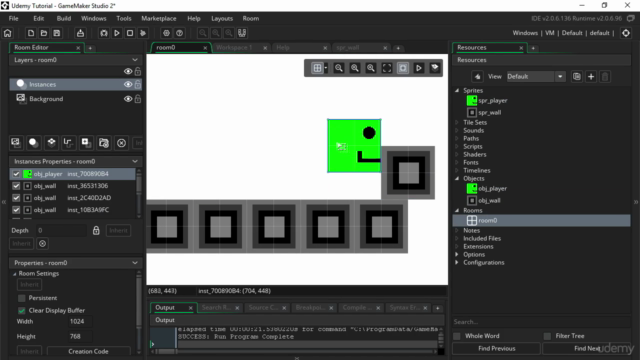Uncheck obj_player instance checkbox
The width and height of the screenshot is (640, 360).
coord(16,174)
